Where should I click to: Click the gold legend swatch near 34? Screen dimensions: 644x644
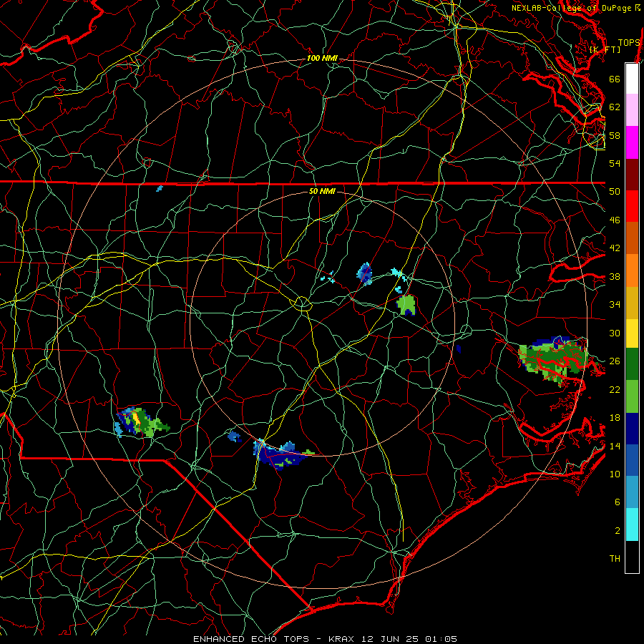click(x=632, y=303)
